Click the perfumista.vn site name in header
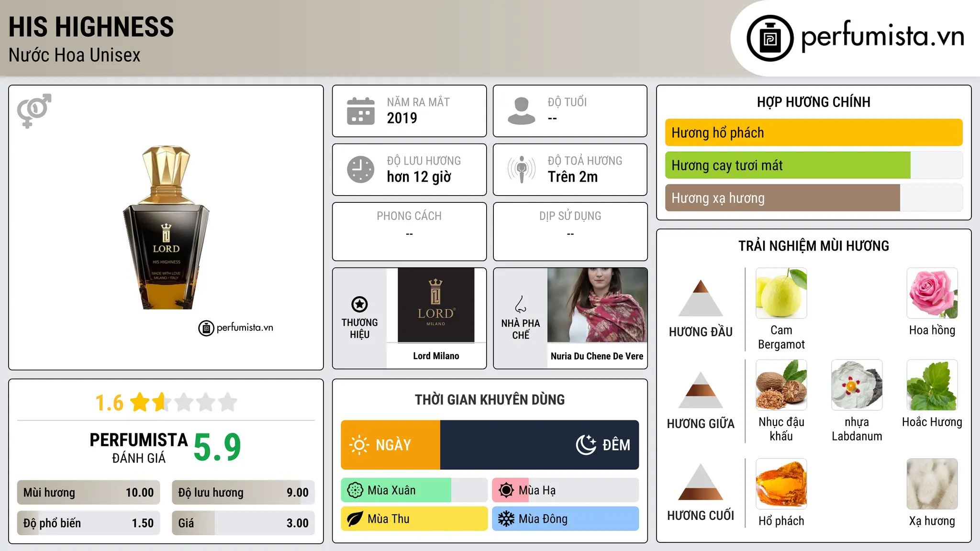Image resolution: width=980 pixels, height=551 pixels. (883, 36)
